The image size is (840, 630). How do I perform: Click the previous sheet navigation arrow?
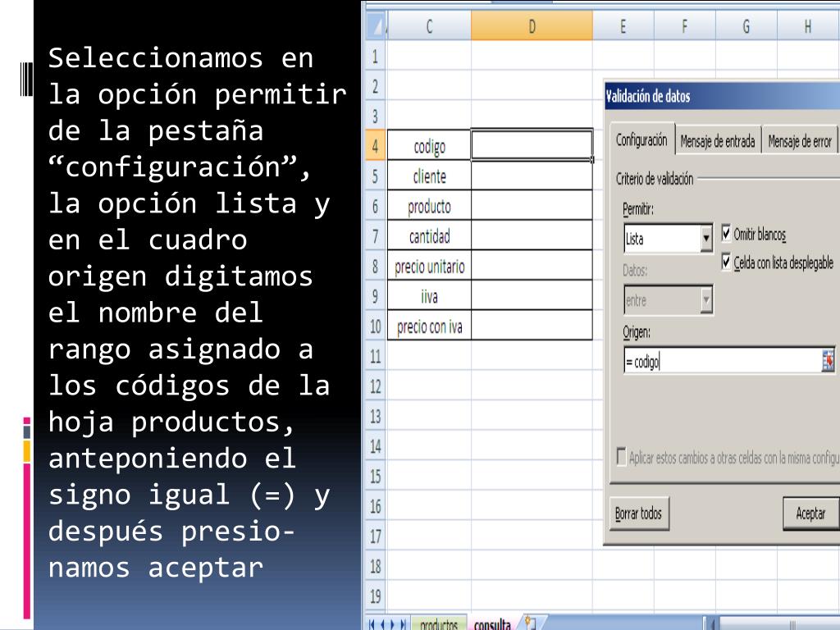coord(382,624)
